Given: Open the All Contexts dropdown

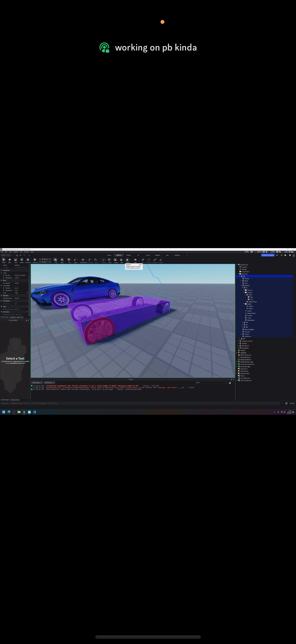Looking at the screenshot, I should click(x=49, y=383).
